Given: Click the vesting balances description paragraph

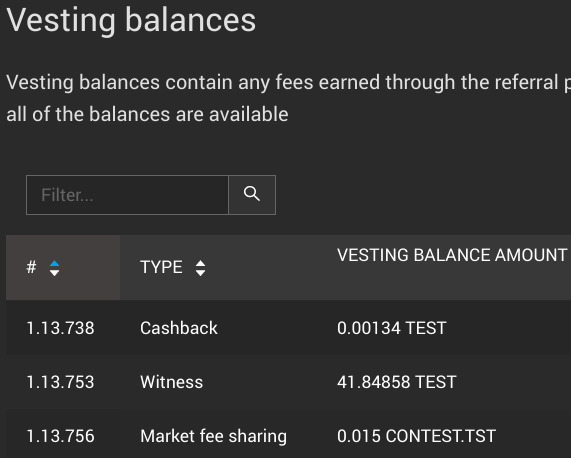Looking at the screenshot, I should (x=288, y=98).
